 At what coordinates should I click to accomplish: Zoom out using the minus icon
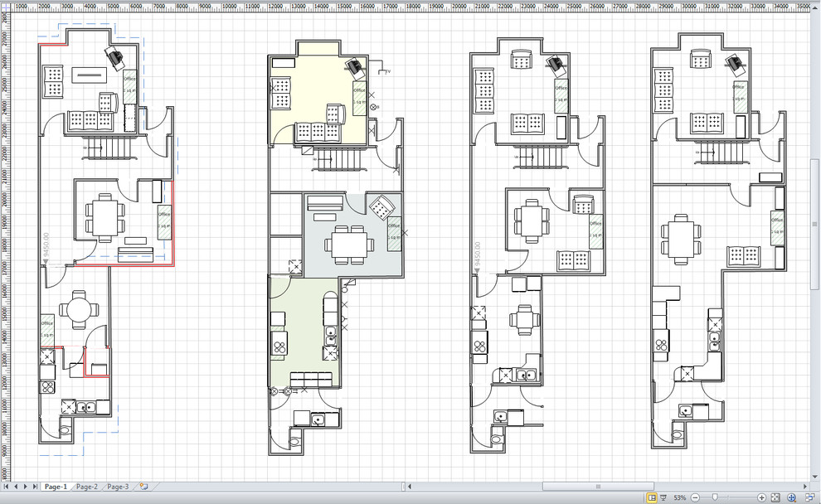[x=695, y=497]
